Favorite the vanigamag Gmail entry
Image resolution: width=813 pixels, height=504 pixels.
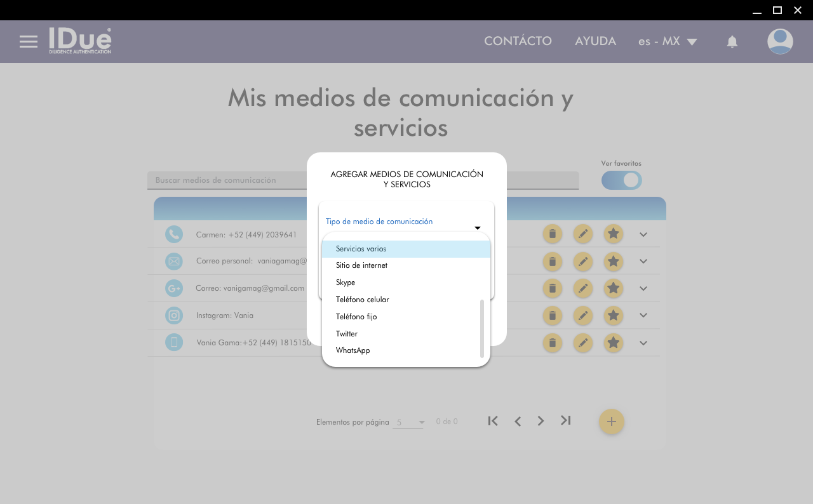pyautogui.click(x=612, y=288)
